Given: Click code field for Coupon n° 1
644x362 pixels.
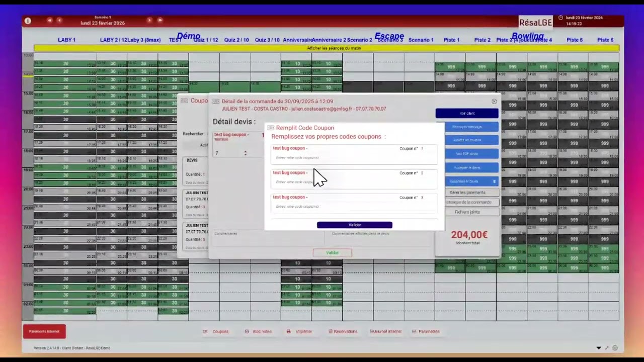Looking at the screenshot, I should point(354,158).
